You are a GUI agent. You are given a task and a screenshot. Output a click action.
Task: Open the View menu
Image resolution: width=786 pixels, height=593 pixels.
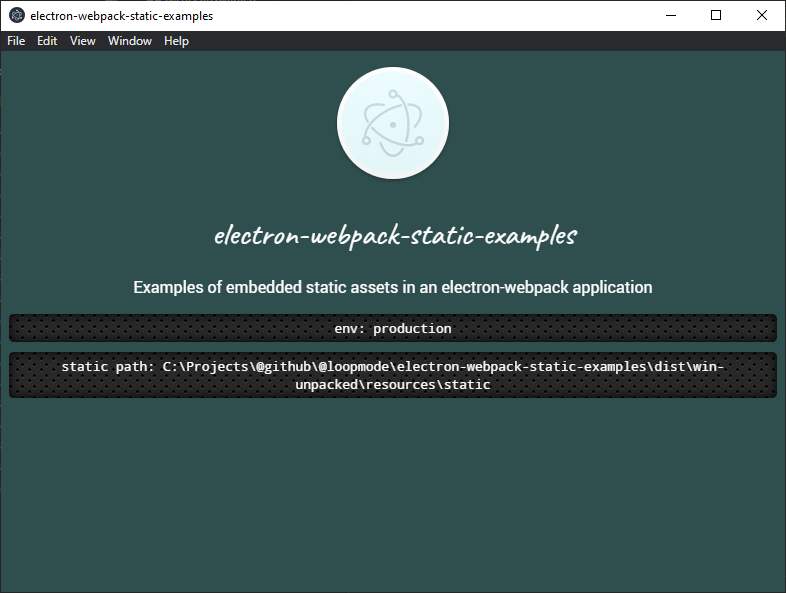point(82,41)
